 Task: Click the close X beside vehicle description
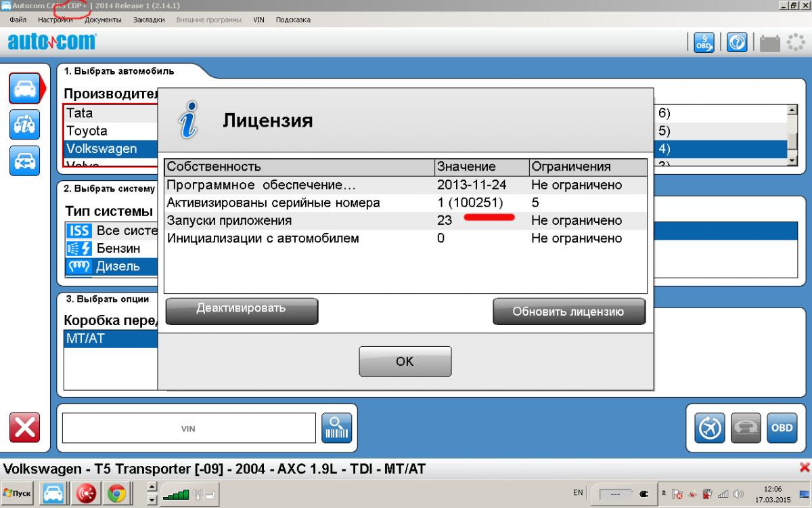805,467
